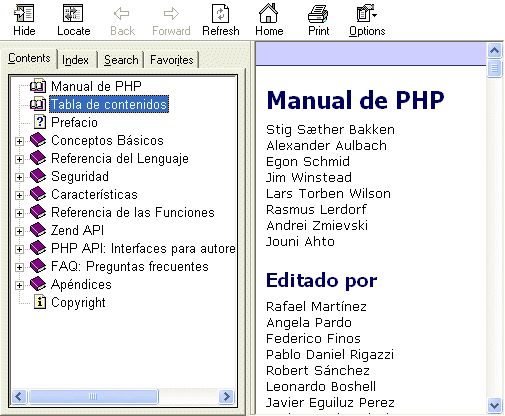Click the page's vertical scrollbar thumb

click(x=494, y=68)
